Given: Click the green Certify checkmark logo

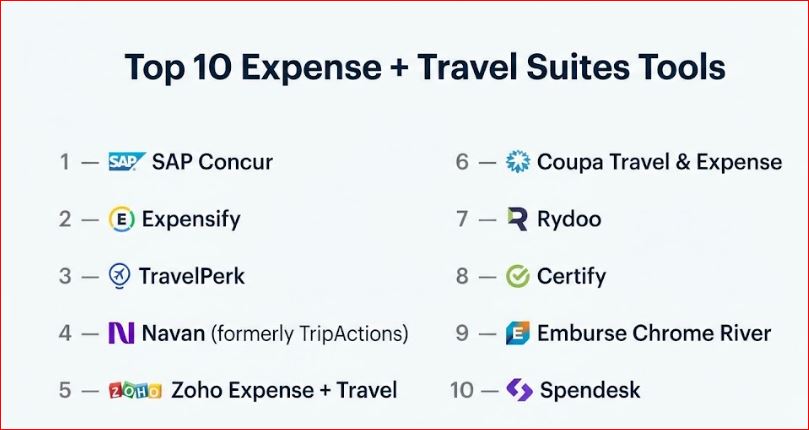Looking at the screenshot, I should (x=518, y=276).
